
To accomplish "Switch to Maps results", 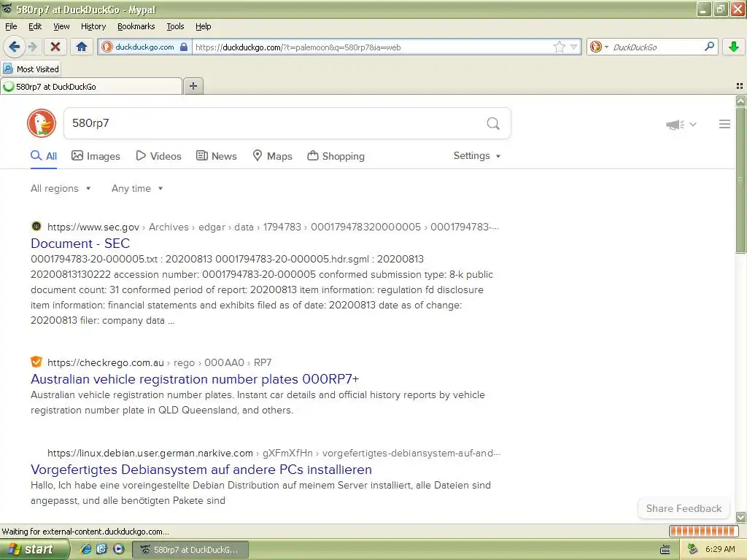I will (x=272, y=156).
